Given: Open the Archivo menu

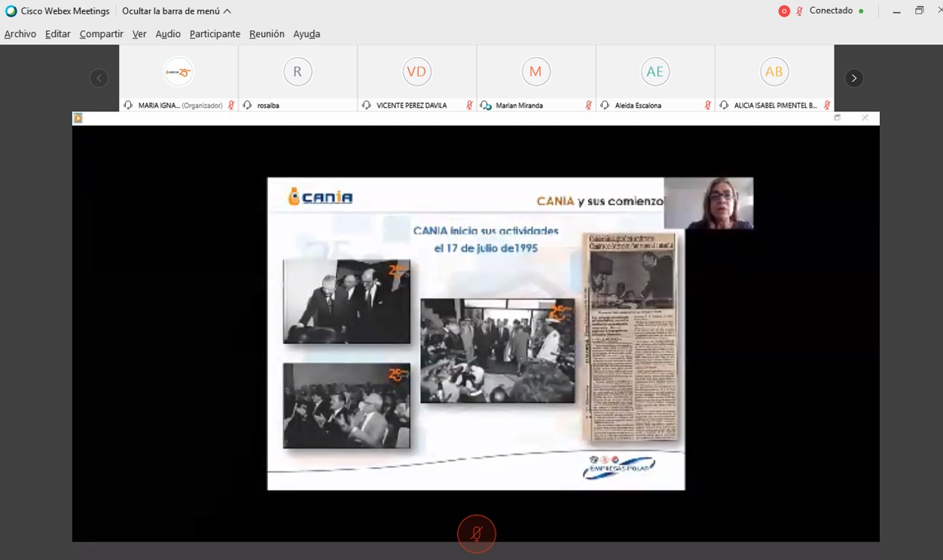Looking at the screenshot, I should pos(20,34).
